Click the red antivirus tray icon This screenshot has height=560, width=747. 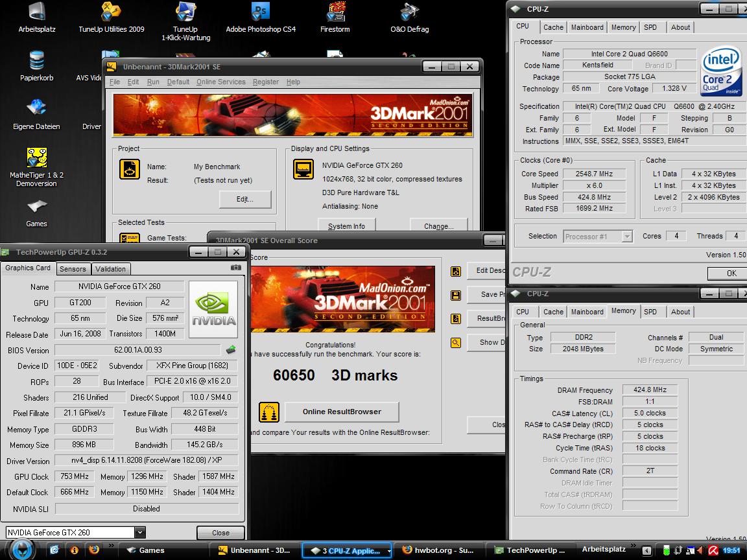[x=713, y=550]
